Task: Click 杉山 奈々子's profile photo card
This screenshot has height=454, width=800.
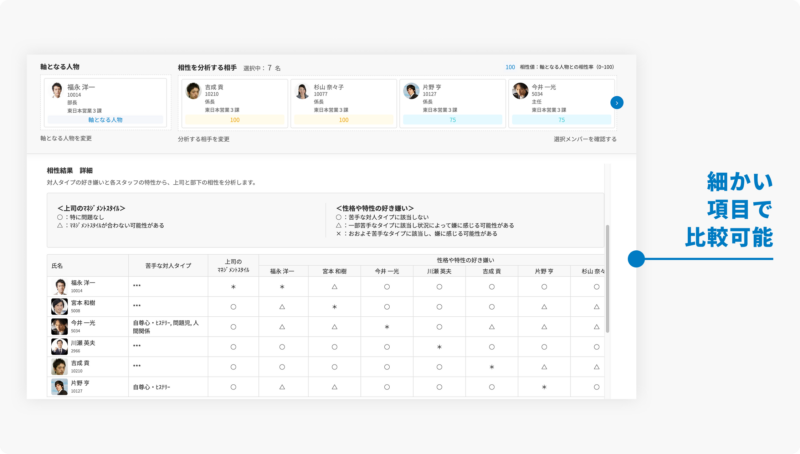Action: point(301,91)
